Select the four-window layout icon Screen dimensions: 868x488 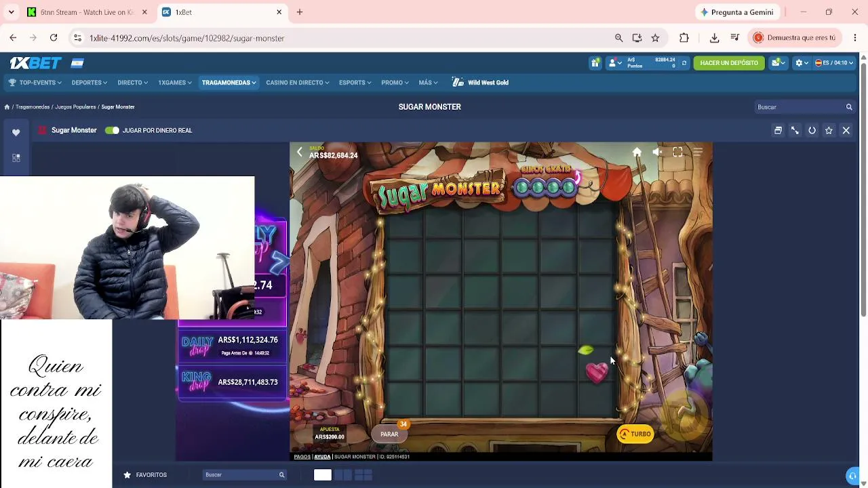363,475
